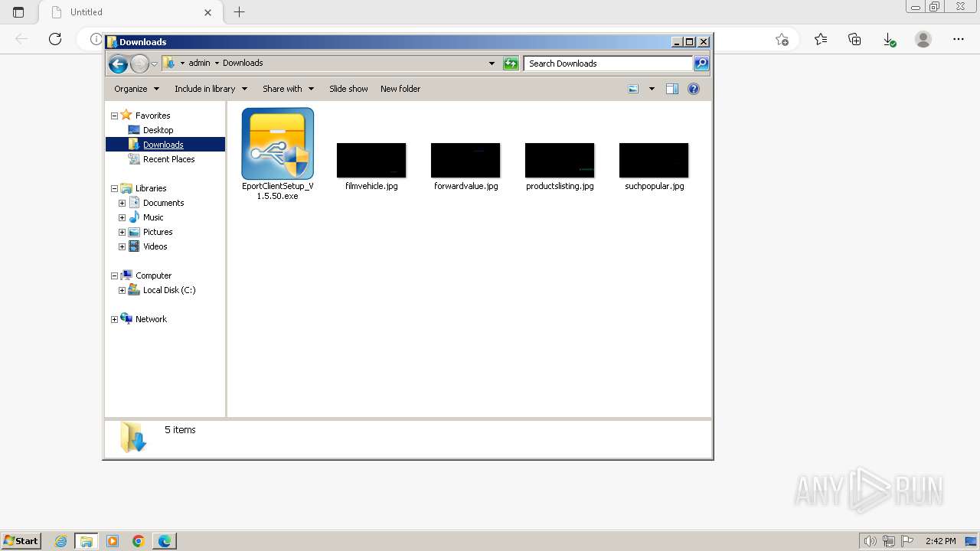
Task: Select the Documents library
Action: [x=163, y=203]
